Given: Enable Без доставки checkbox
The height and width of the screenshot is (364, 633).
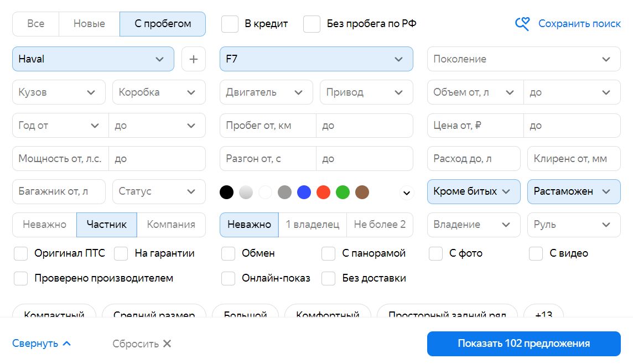Looking at the screenshot, I should [328, 278].
